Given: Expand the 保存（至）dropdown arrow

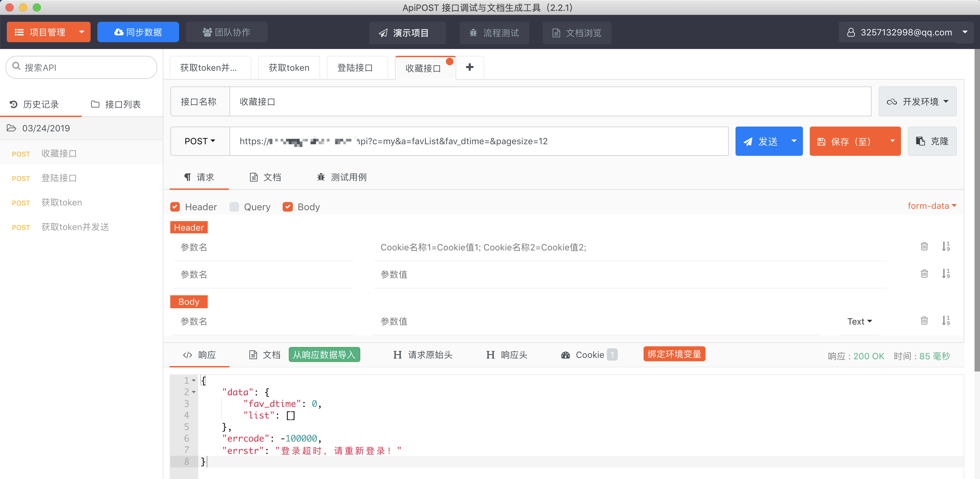Looking at the screenshot, I should click(x=892, y=141).
